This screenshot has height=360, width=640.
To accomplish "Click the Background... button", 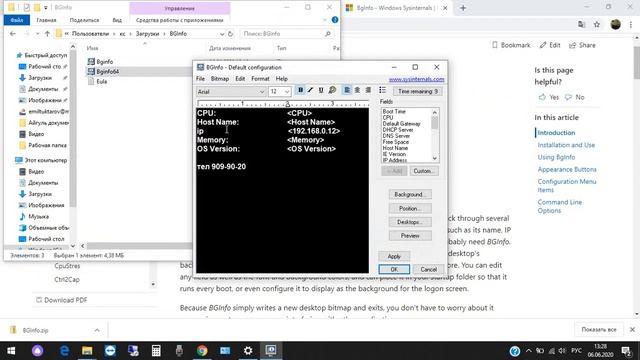I will point(410,195).
